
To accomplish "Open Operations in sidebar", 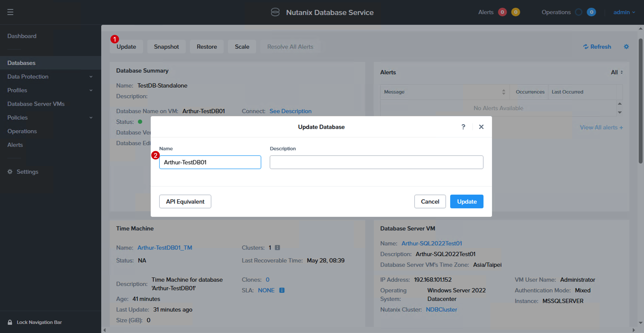I will tap(22, 131).
